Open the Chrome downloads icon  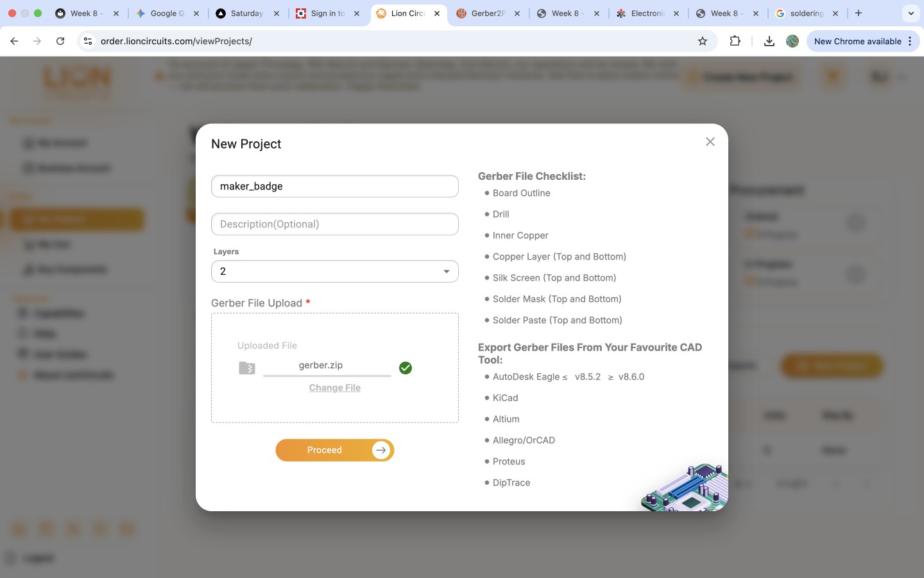(769, 41)
